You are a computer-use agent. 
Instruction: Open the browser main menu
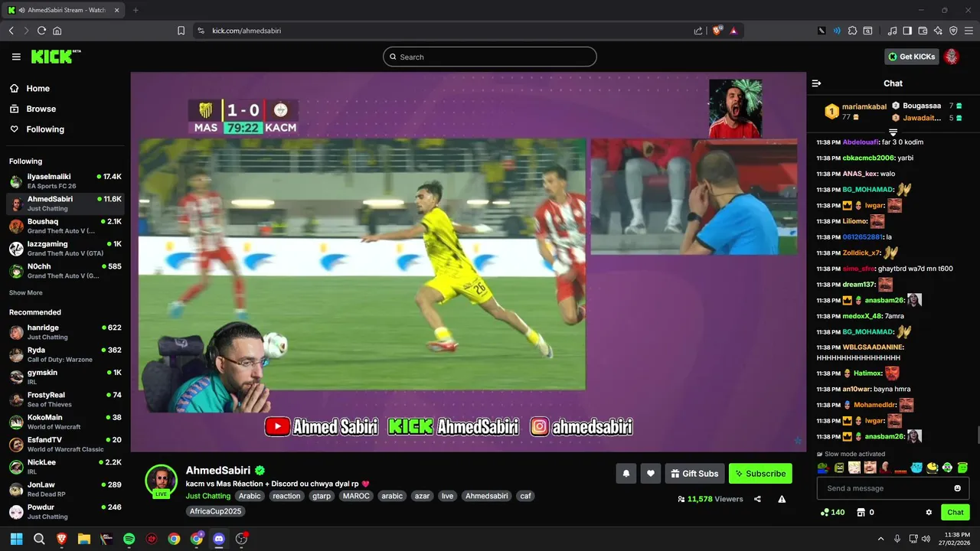point(969,31)
